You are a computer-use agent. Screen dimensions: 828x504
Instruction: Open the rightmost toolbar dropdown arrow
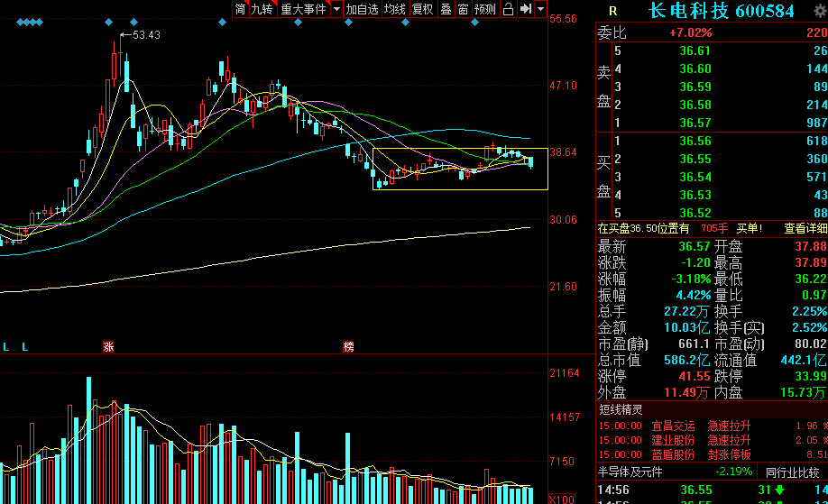pyautogui.click(x=541, y=9)
